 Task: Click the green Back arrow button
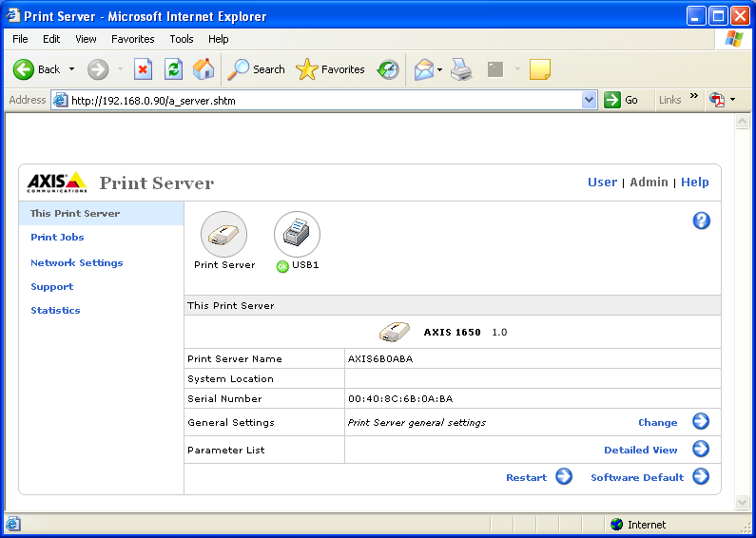pyautogui.click(x=23, y=69)
